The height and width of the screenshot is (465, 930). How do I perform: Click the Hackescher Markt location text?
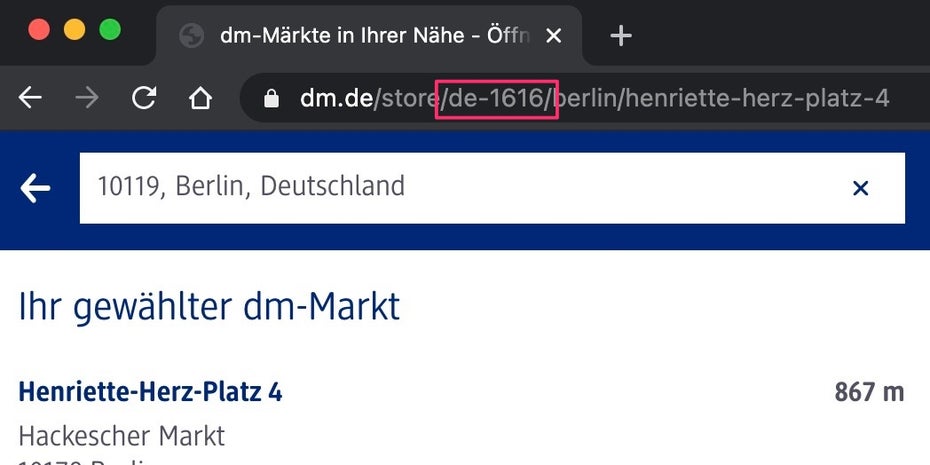coord(122,437)
